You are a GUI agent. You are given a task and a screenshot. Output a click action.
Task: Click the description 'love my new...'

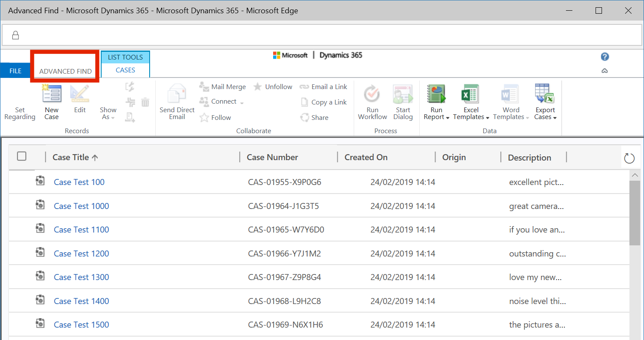536,277
